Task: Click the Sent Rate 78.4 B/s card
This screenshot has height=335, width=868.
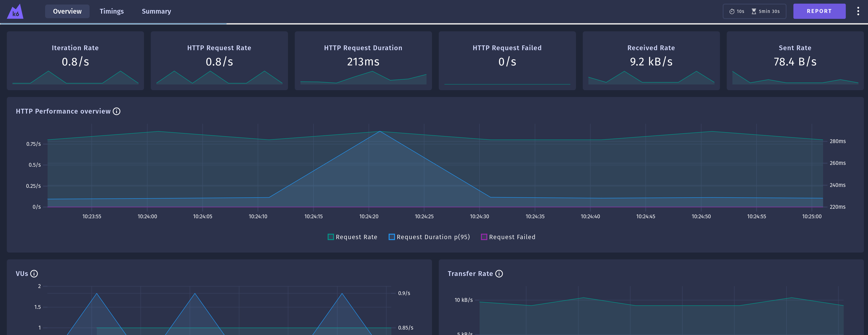Action: pos(795,61)
